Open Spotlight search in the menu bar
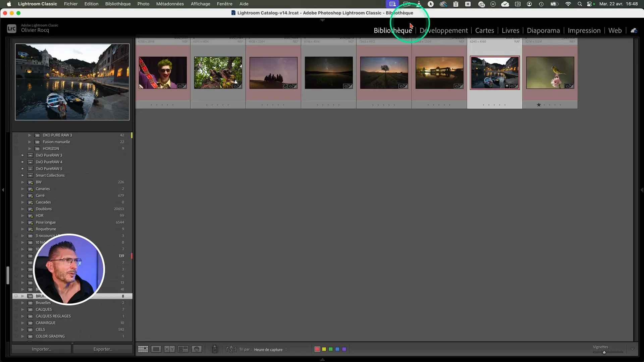Viewport: 644px width, 362px height. pyautogui.click(x=580, y=4)
